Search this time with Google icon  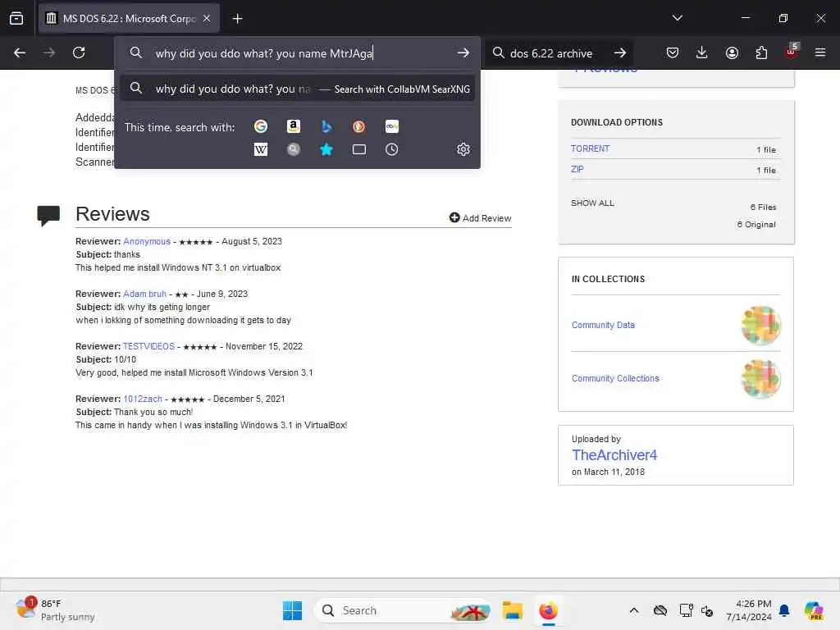click(x=261, y=126)
